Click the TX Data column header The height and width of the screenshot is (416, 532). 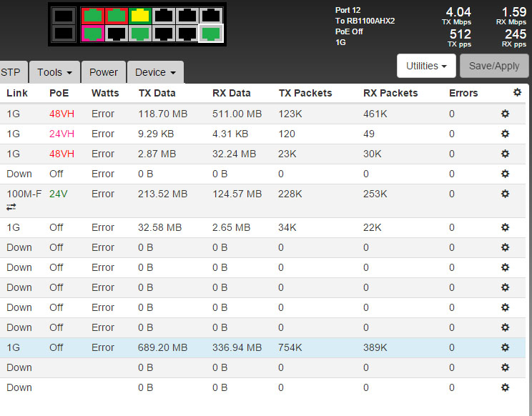[157, 93]
